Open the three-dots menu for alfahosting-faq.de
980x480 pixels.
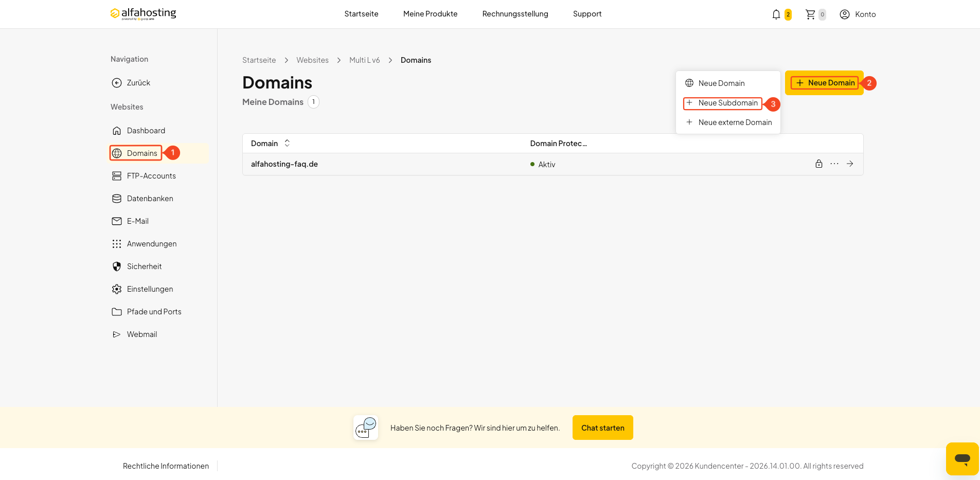coord(834,164)
